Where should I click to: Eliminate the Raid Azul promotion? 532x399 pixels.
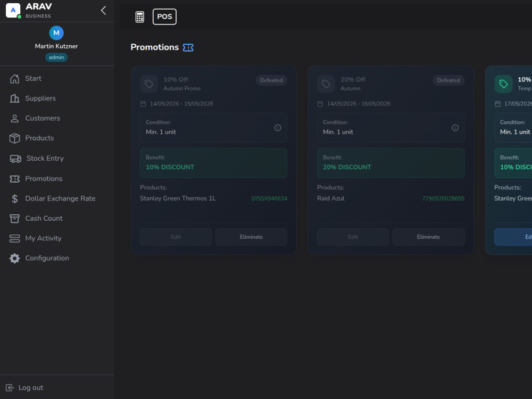pos(428,237)
